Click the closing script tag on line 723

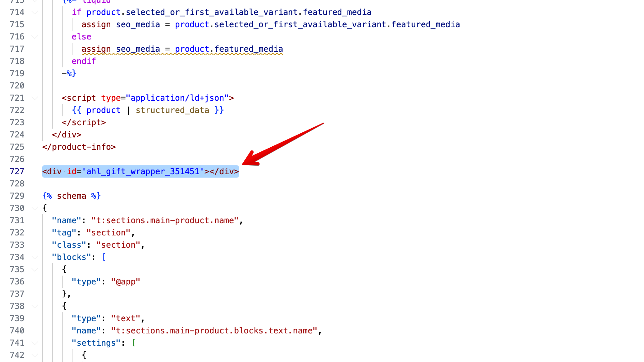(x=84, y=122)
